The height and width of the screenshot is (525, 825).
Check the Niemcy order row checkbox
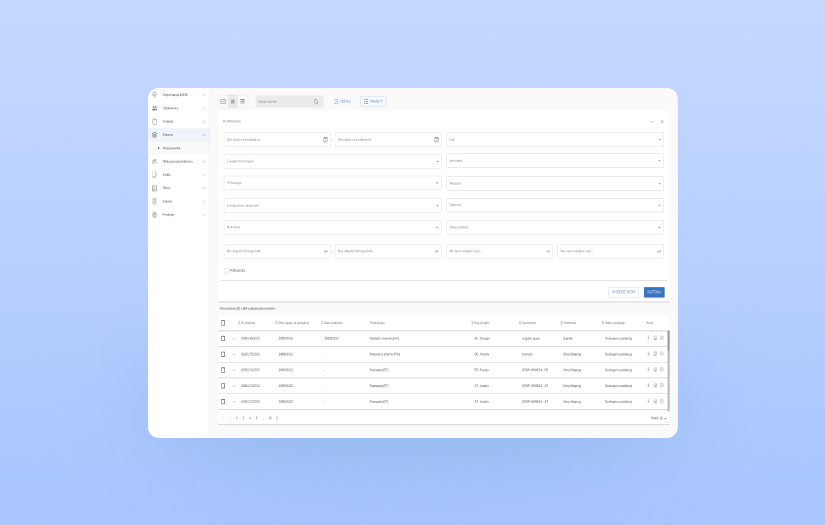click(x=223, y=354)
